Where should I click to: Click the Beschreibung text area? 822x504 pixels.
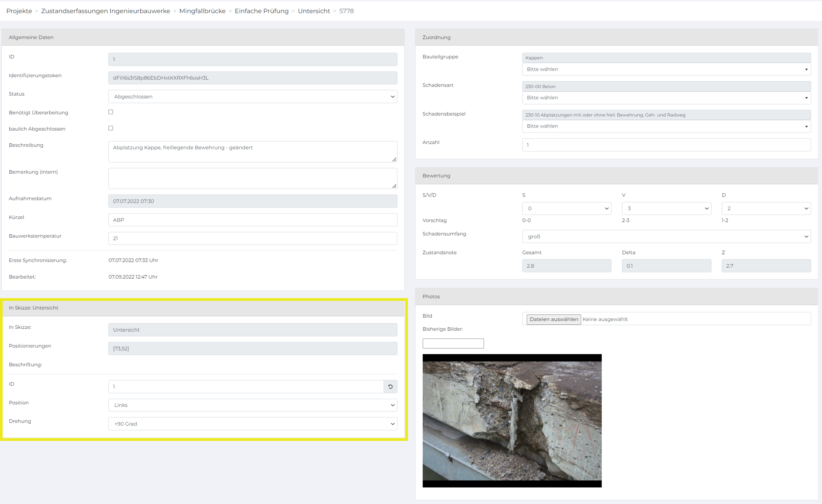[x=252, y=152]
